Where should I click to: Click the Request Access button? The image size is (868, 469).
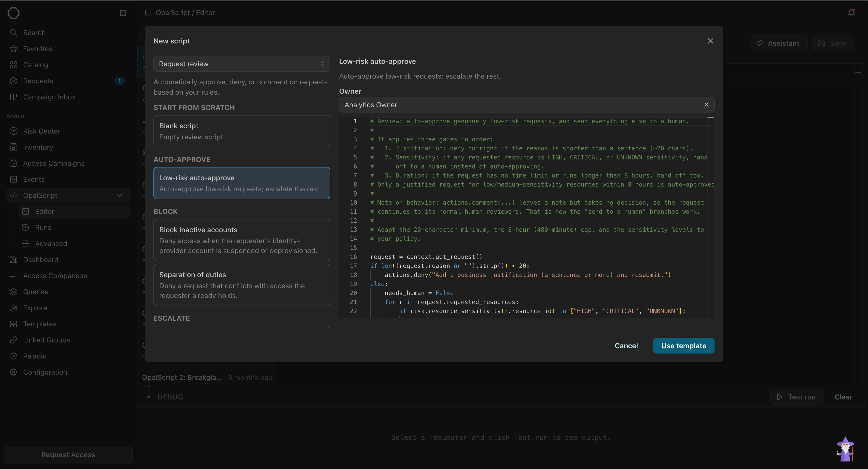[68, 454]
